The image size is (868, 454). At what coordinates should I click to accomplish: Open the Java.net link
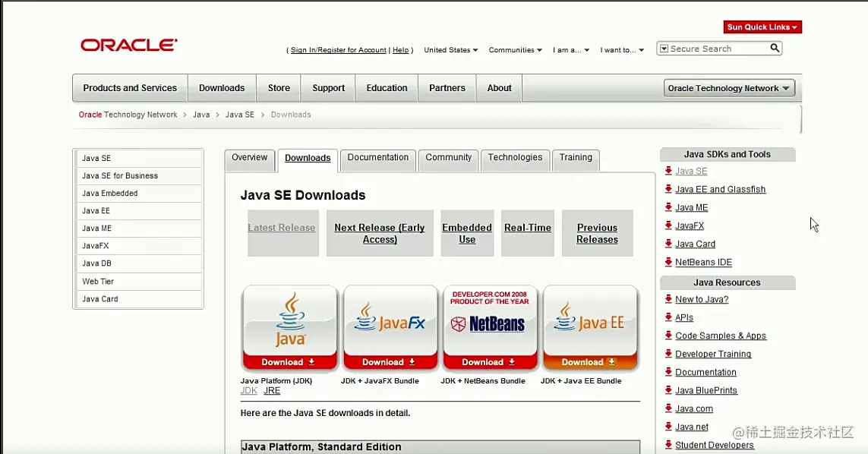tap(691, 427)
